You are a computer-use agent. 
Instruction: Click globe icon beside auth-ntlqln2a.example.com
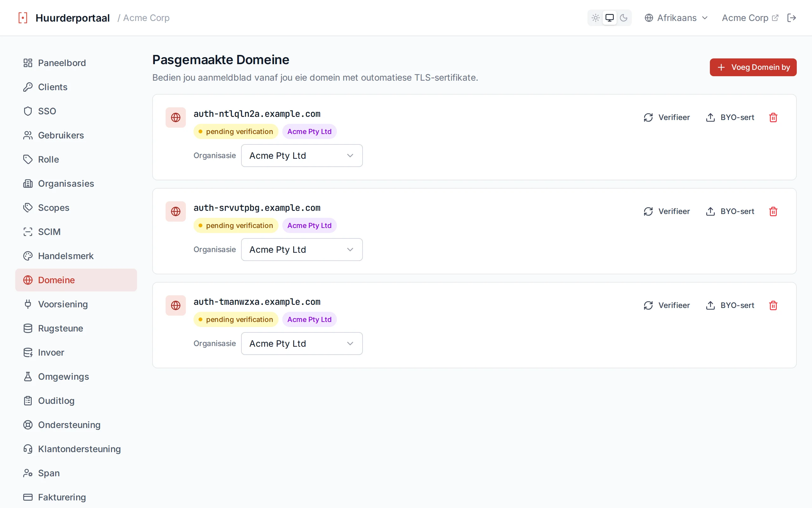(x=175, y=117)
